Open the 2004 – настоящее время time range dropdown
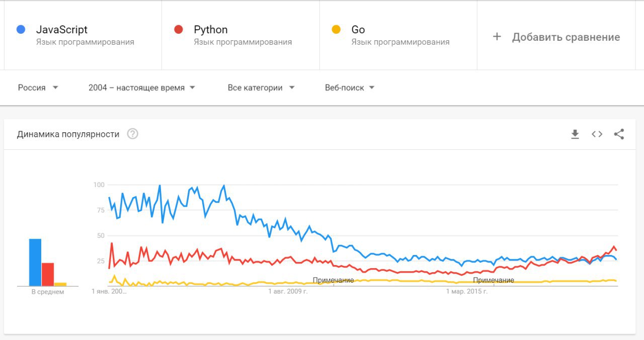Image resolution: width=644 pixels, height=340 pixels. click(141, 88)
